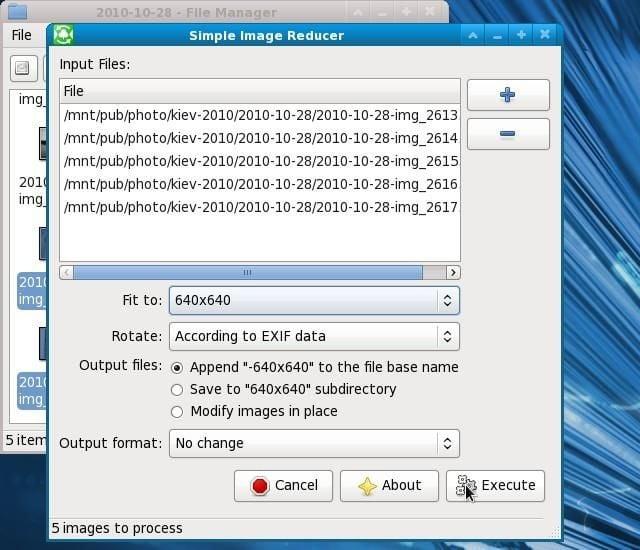Screen dimensions: 640x550
Task: Expand the Rotate According to EXIF dropdown
Action: click(x=314, y=337)
